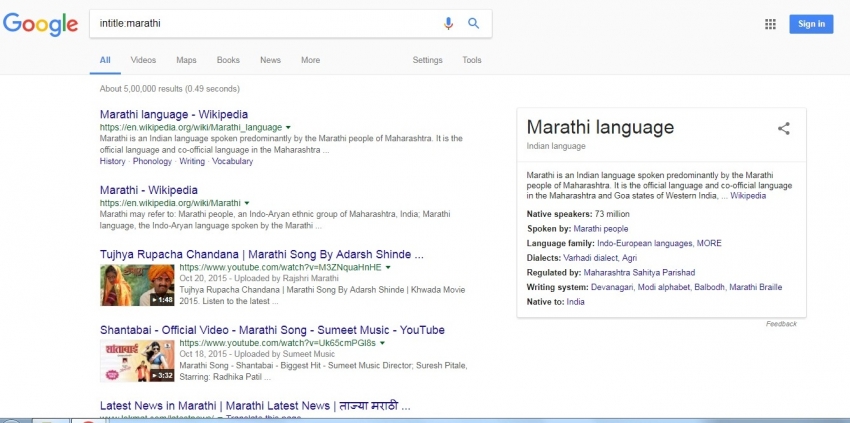Click the Marathi people link
The height and width of the screenshot is (423, 850).
[601, 229]
